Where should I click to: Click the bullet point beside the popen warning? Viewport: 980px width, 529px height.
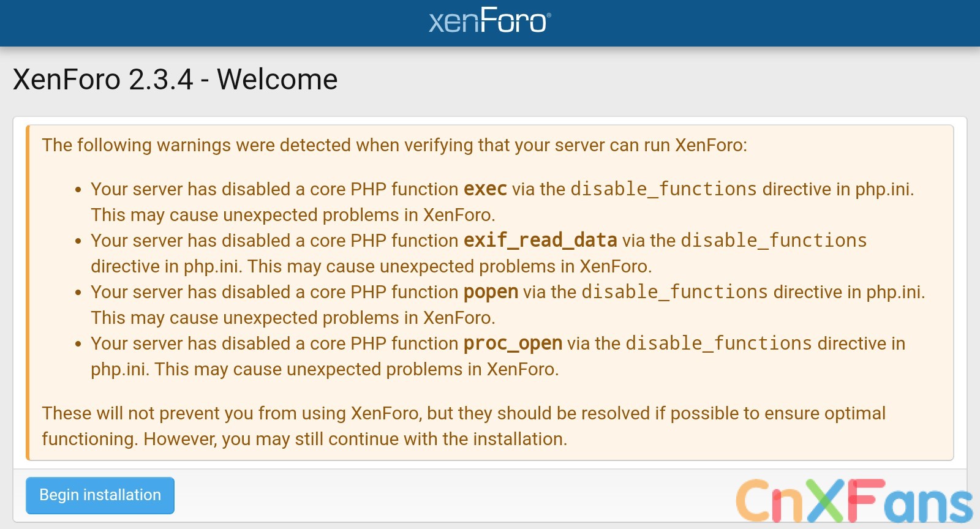[78, 293]
